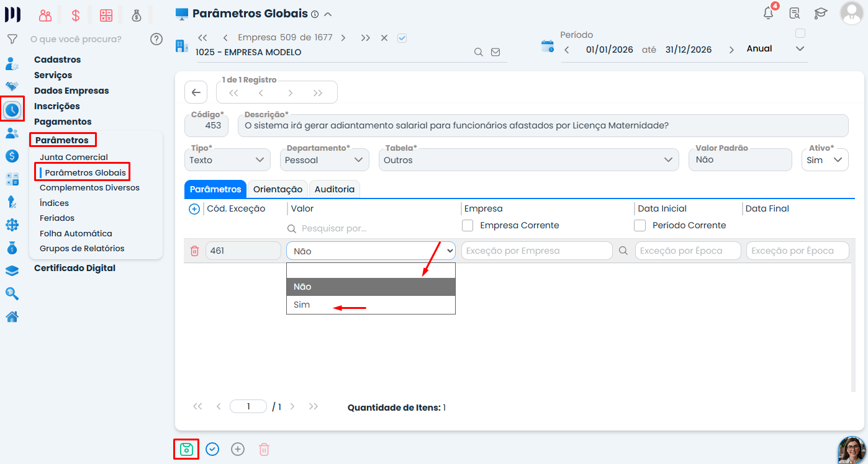Screen dimensions: 868x464
Task: Click the back arrow button above the form
Action: point(196,92)
